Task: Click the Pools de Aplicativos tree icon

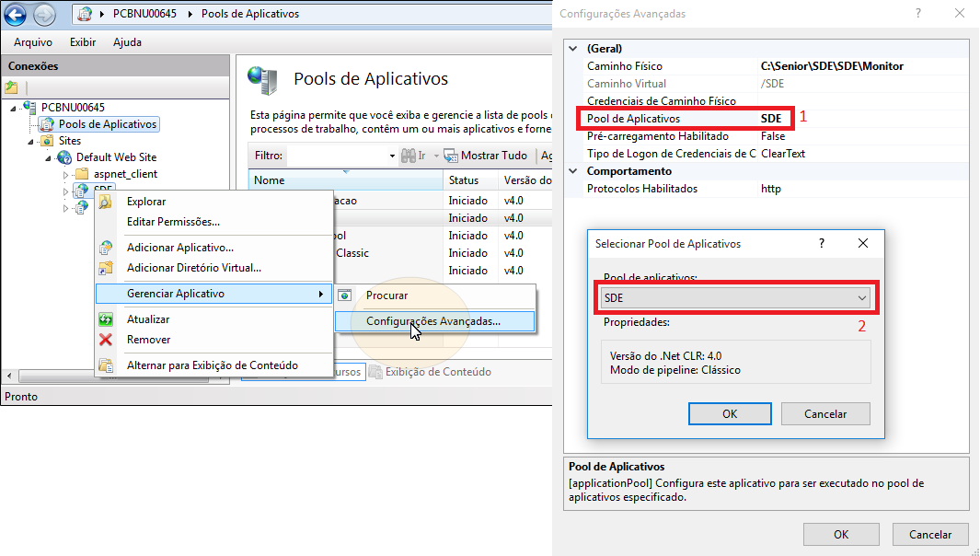Action: pos(47,124)
